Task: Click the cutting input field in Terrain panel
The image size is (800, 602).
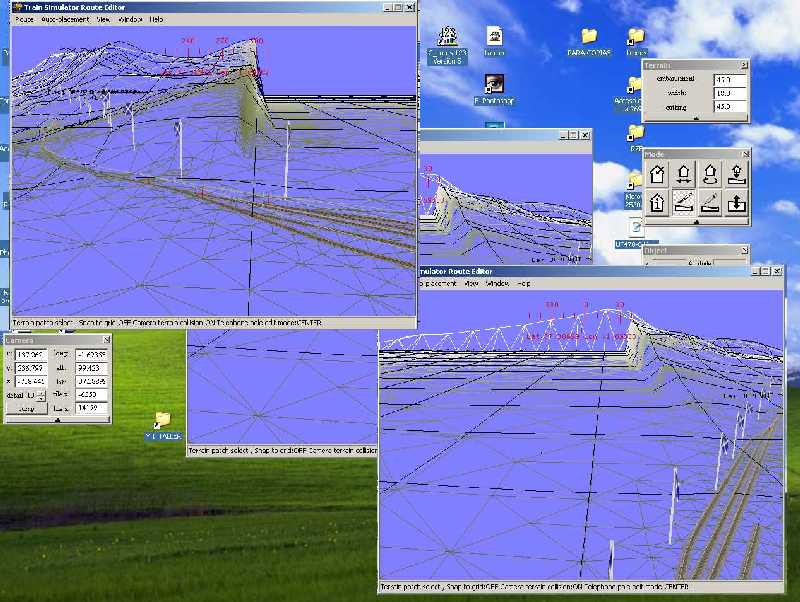Action: coord(730,107)
